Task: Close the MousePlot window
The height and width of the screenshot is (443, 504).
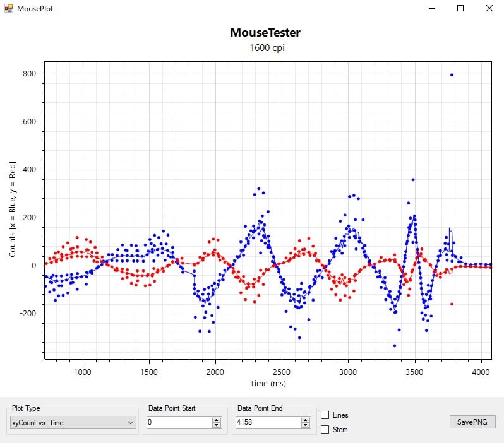Action: click(489, 9)
